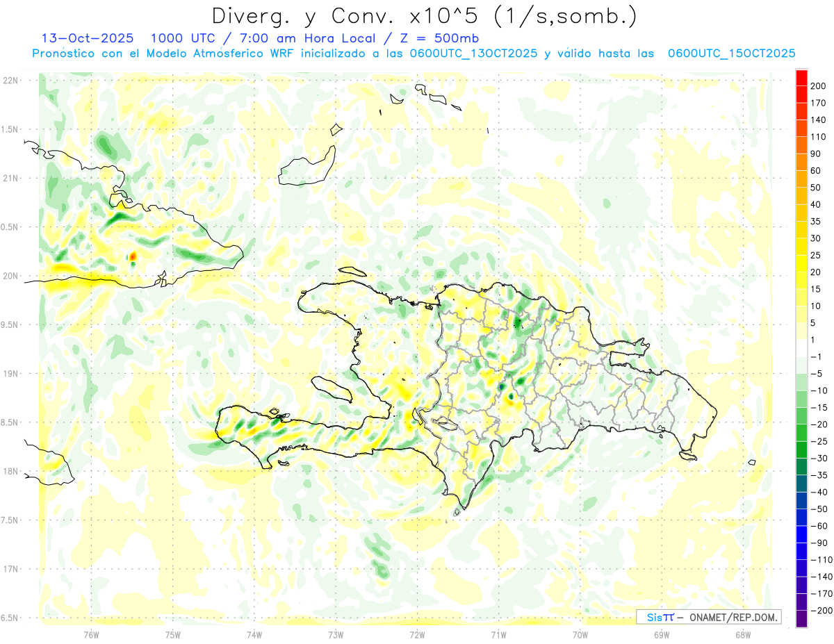The height and width of the screenshot is (644, 834).
Task: Click the '-200' color bar label
Action: point(822,610)
